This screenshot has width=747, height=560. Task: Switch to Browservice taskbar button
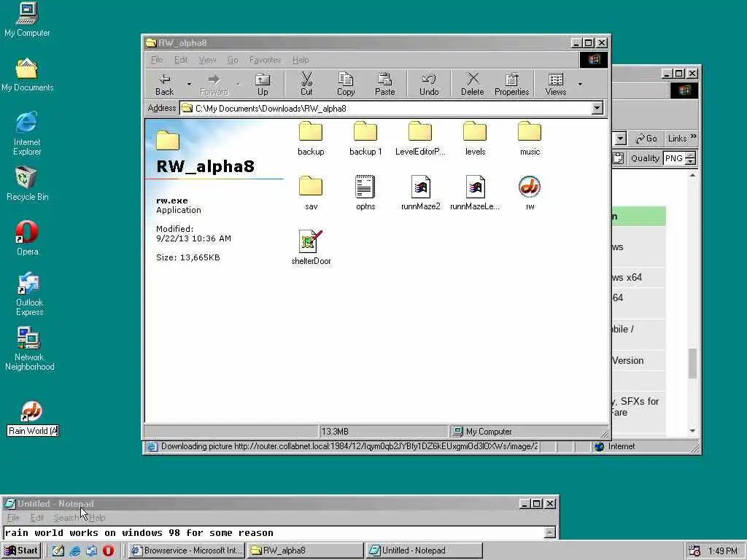(187, 551)
